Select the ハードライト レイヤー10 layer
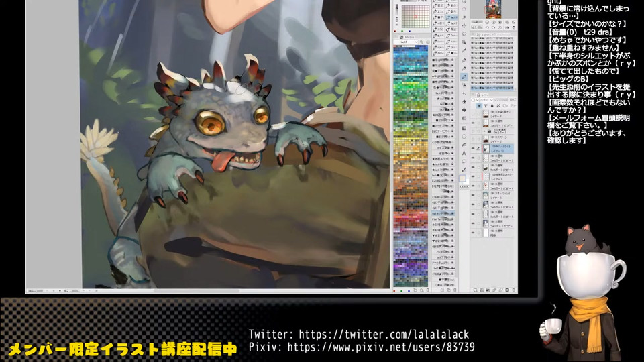 pyautogui.click(x=493, y=149)
